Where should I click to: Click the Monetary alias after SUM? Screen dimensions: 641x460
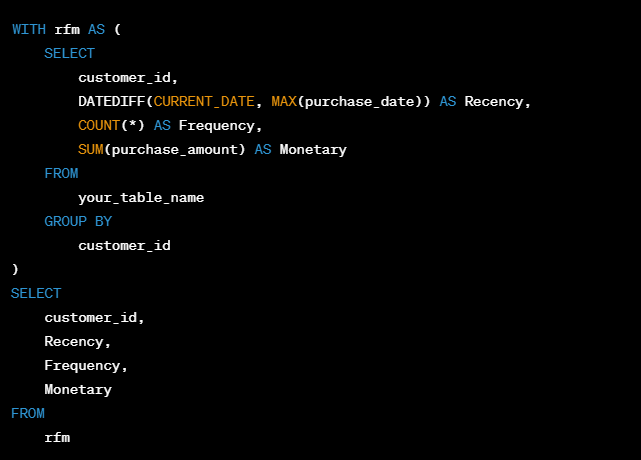(313, 149)
